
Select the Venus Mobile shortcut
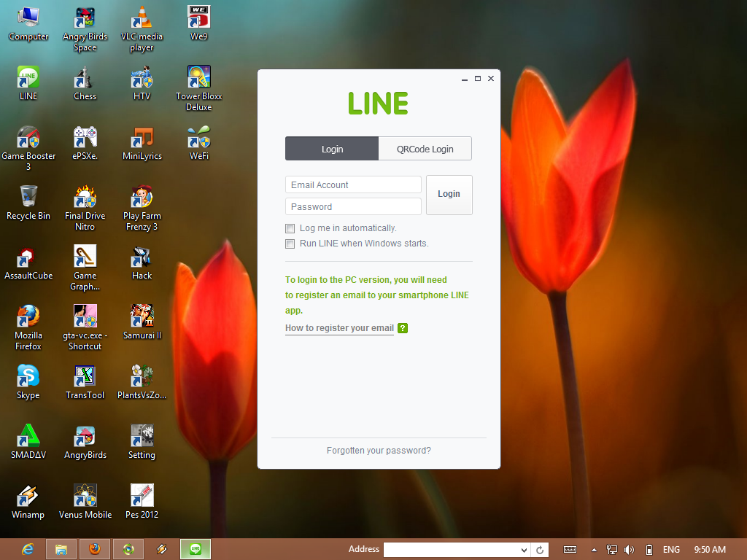[x=85, y=502]
